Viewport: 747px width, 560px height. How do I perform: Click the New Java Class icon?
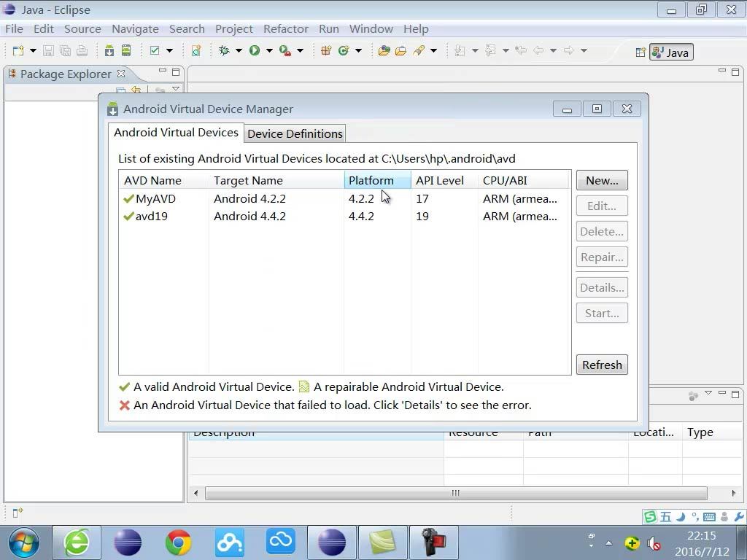[344, 50]
